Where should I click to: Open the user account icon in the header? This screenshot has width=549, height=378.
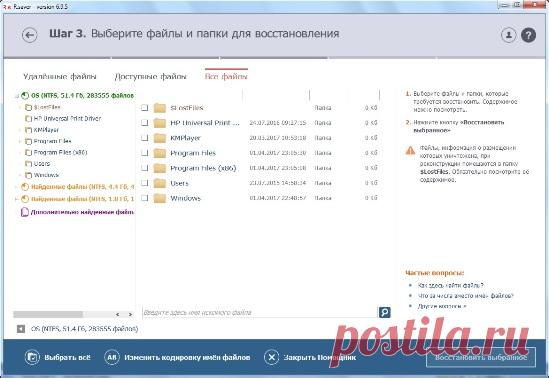coord(508,35)
